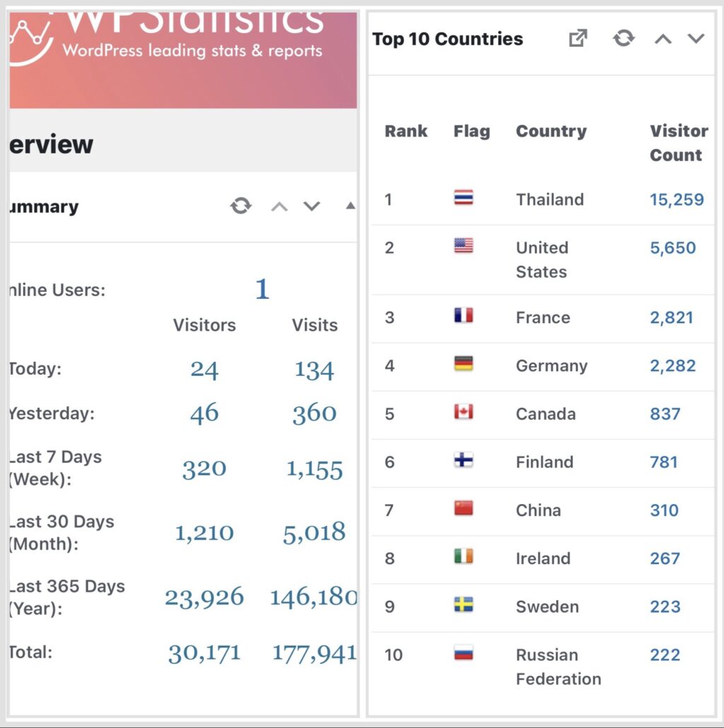The height and width of the screenshot is (728, 724).
Task: Refresh the Top 10 Countries widget
Action: coord(624,38)
